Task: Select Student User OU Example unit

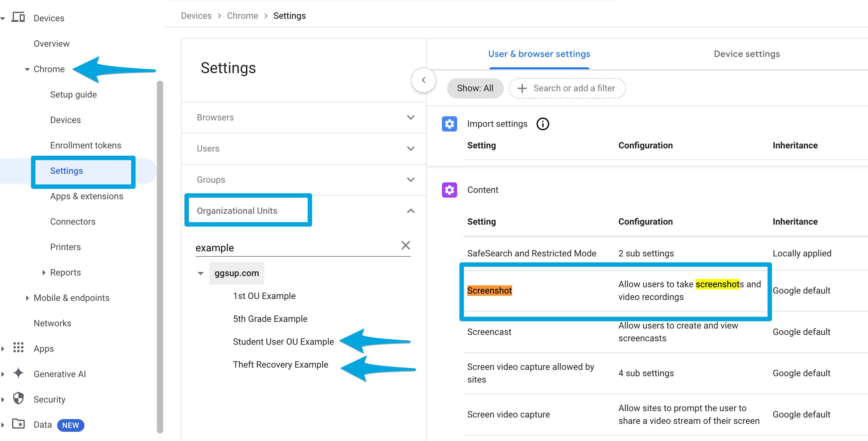Action: click(x=283, y=342)
